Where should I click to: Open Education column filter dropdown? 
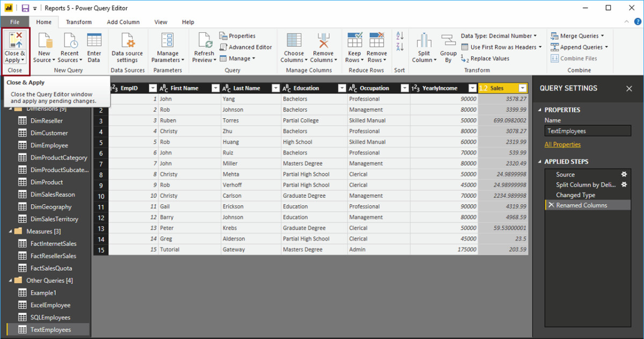pos(342,88)
